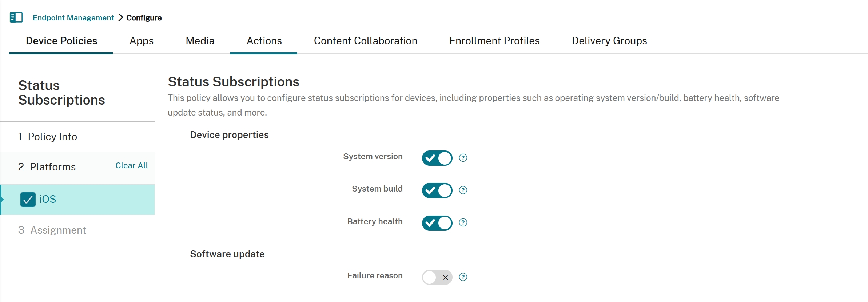Screen dimensions: 868x302
Task: Click Clear All next to Platforms
Action: tap(131, 165)
